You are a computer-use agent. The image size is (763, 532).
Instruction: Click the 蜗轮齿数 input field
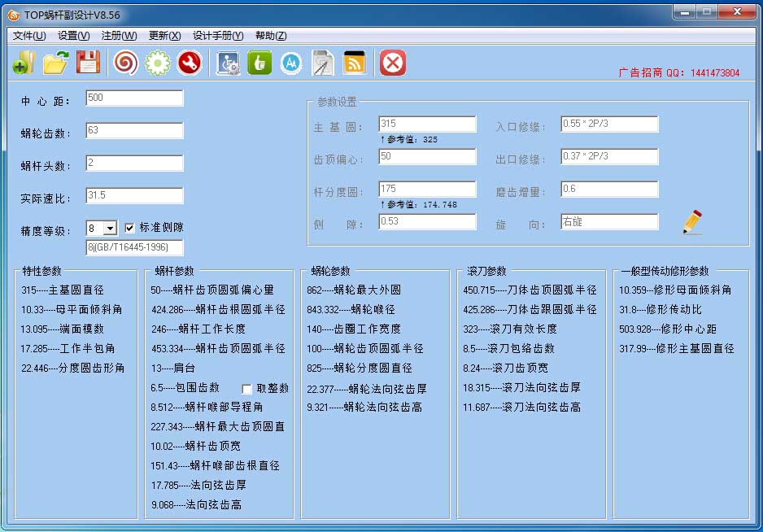pyautogui.click(x=134, y=131)
